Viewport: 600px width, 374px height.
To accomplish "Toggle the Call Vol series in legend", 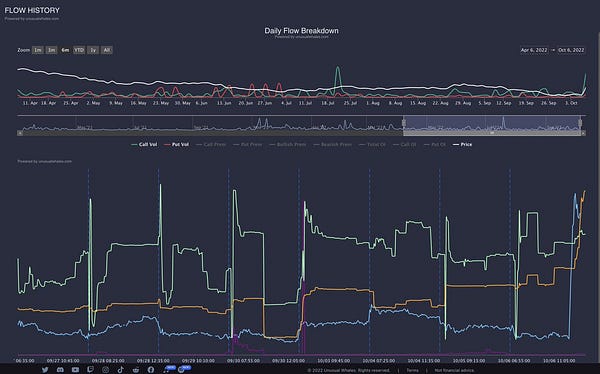I will coord(144,144).
